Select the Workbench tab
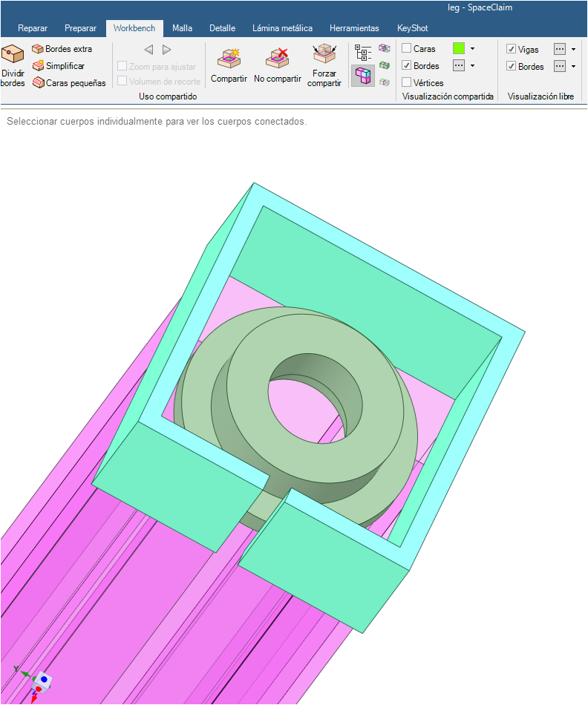Screen dimensions: 588x705 click(134, 28)
